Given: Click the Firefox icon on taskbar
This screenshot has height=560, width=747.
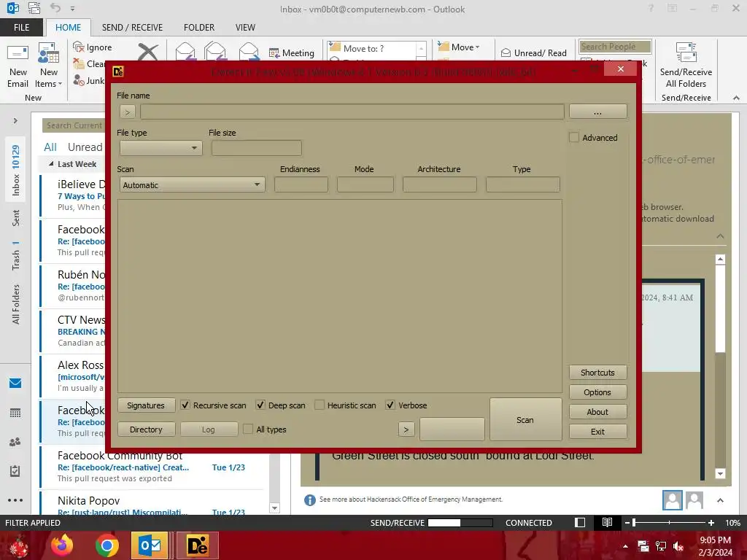Looking at the screenshot, I should point(63,545).
